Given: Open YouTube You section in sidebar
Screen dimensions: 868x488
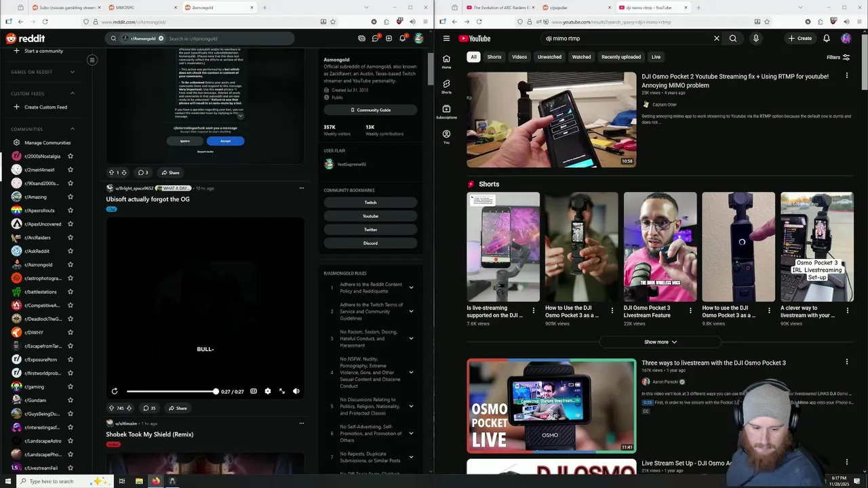Looking at the screenshot, I should 446,137.
